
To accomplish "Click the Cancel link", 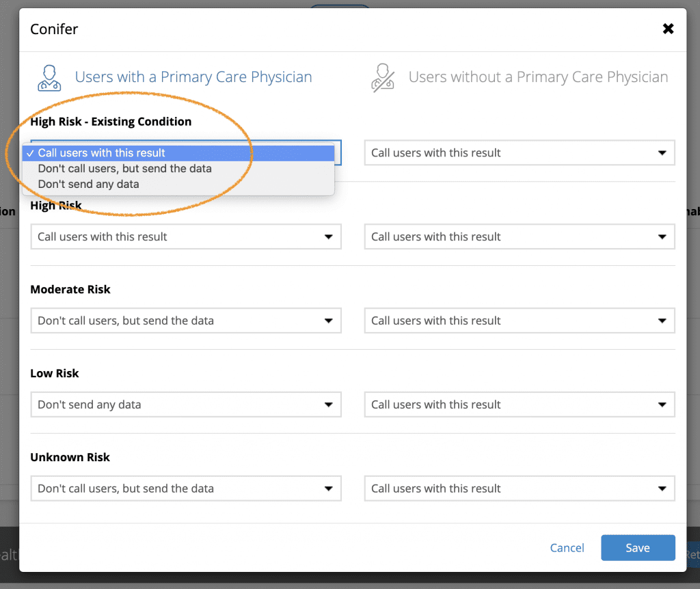I will [567, 547].
